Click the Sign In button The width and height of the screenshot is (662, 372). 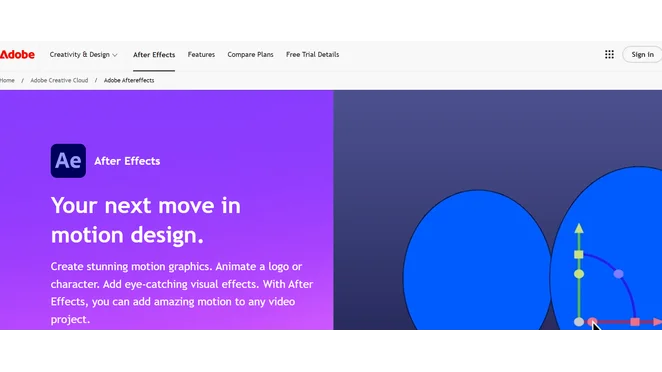[642, 54]
